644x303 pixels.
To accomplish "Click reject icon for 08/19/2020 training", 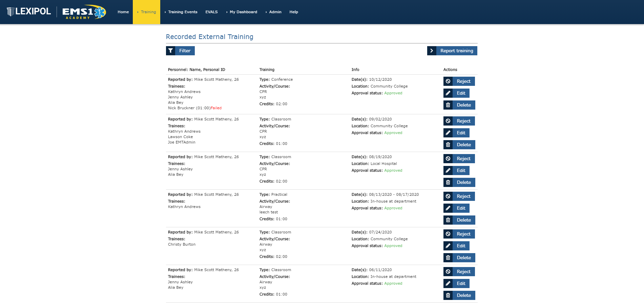I will click(x=448, y=158).
